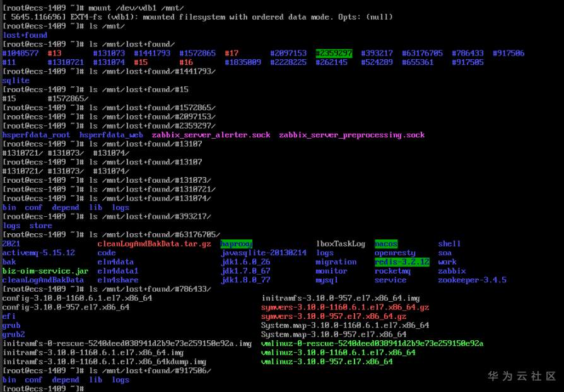Select the red #17 entry

pos(232,54)
